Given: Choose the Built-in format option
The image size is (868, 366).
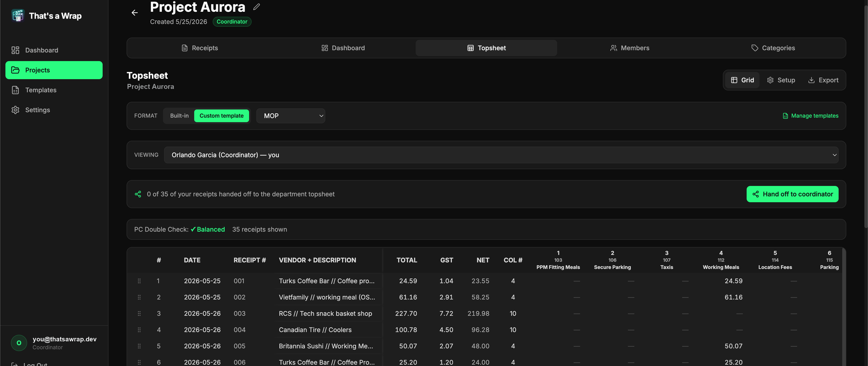Looking at the screenshot, I should point(179,116).
